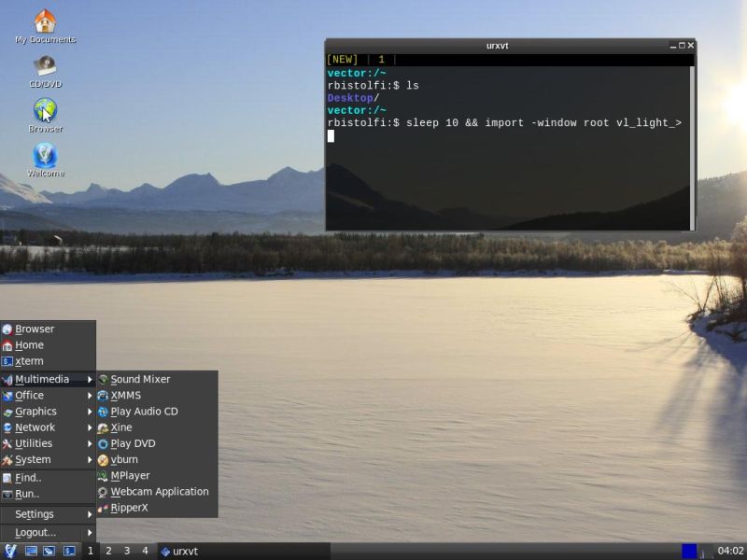The width and height of the screenshot is (747, 560).
Task: Click Run.. in the menu
Action: [x=29, y=494]
